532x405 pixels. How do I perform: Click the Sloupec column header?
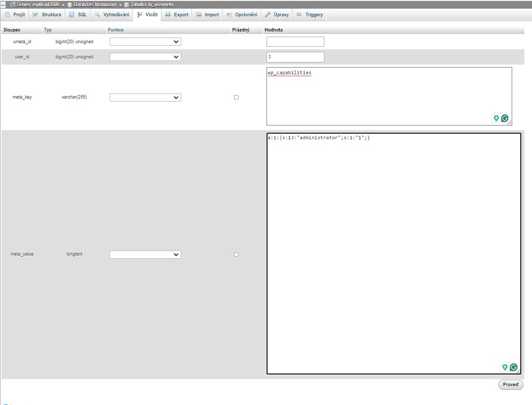[12, 30]
